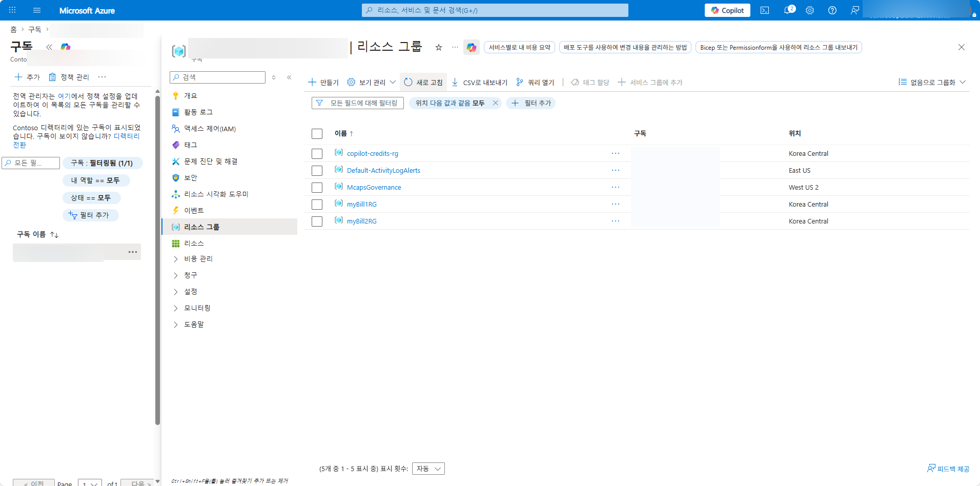Check the myBill2RG row checkbox
Screen dimensions: 980x486
pos(317,221)
